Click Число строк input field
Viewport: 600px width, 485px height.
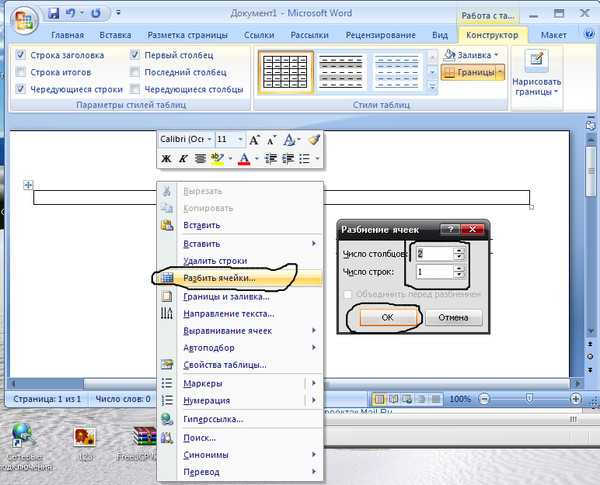[x=435, y=272]
